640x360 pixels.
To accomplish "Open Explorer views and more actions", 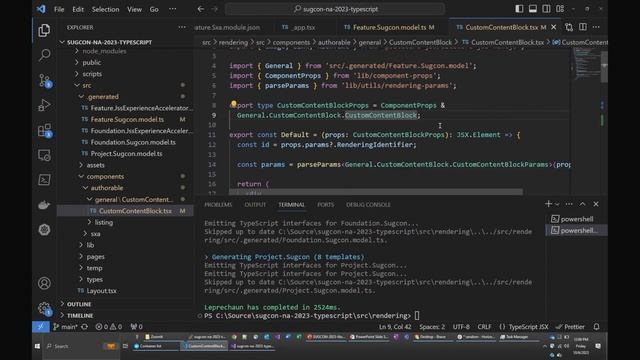I will point(182,27).
